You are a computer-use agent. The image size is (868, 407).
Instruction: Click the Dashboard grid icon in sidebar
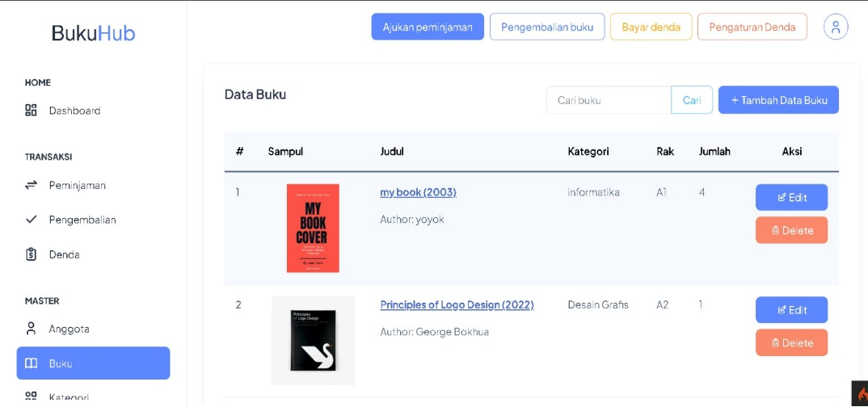[31, 110]
